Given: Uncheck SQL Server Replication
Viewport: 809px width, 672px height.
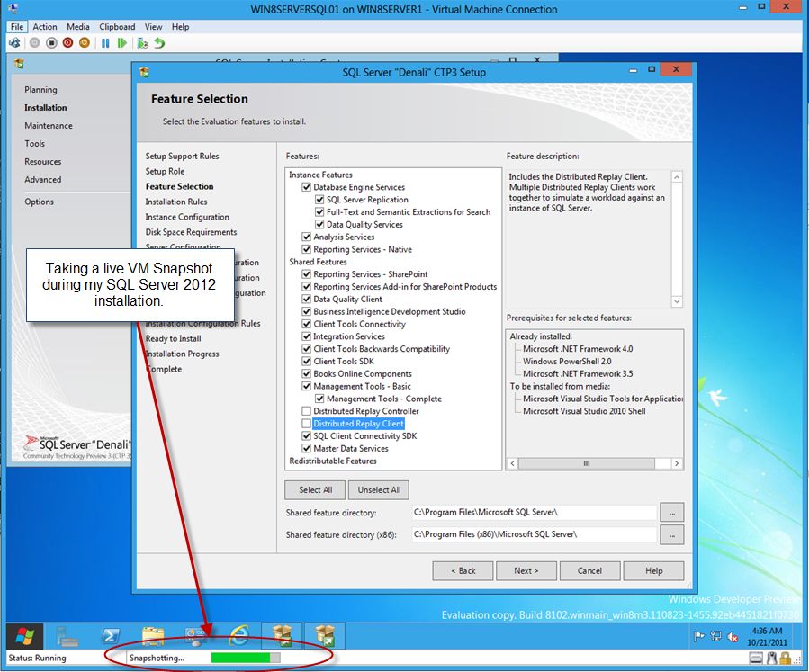Looking at the screenshot, I should [319, 200].
